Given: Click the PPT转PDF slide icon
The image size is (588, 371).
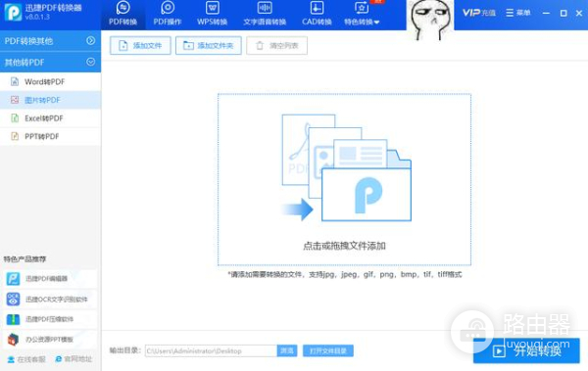Looking at the screenshot, I should (x=15, y=136).
